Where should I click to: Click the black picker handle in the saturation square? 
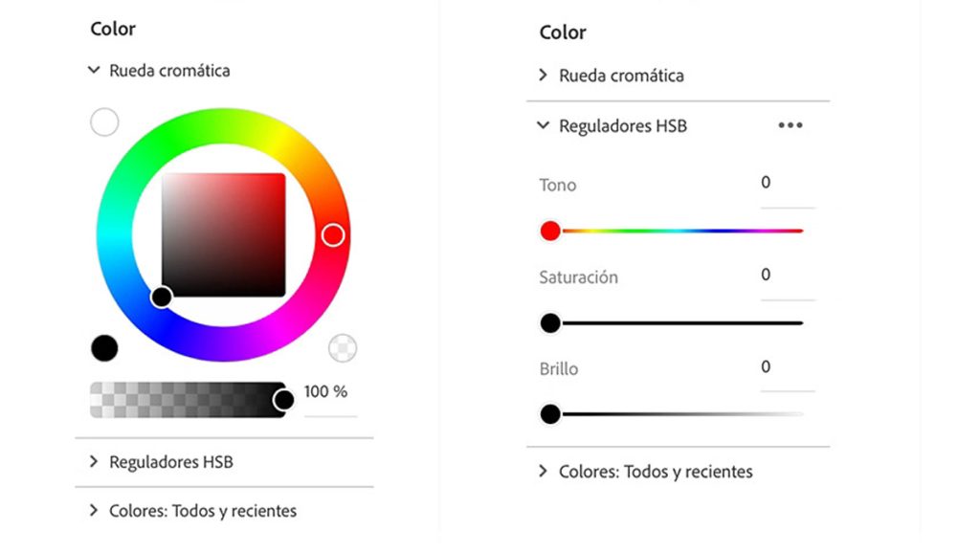162,297
